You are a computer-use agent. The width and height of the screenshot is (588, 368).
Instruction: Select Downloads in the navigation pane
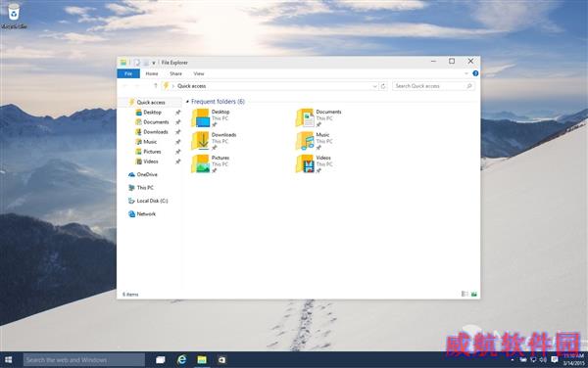[x=155, y=132]
